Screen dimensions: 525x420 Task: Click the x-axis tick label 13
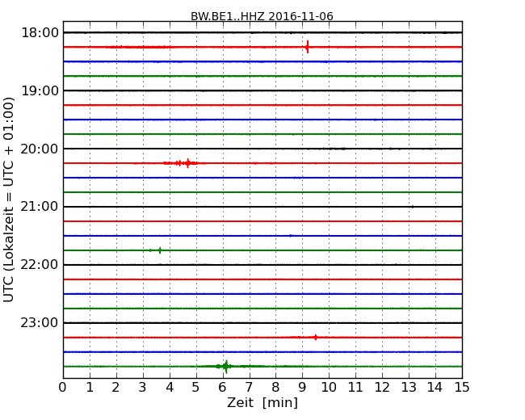409,388
